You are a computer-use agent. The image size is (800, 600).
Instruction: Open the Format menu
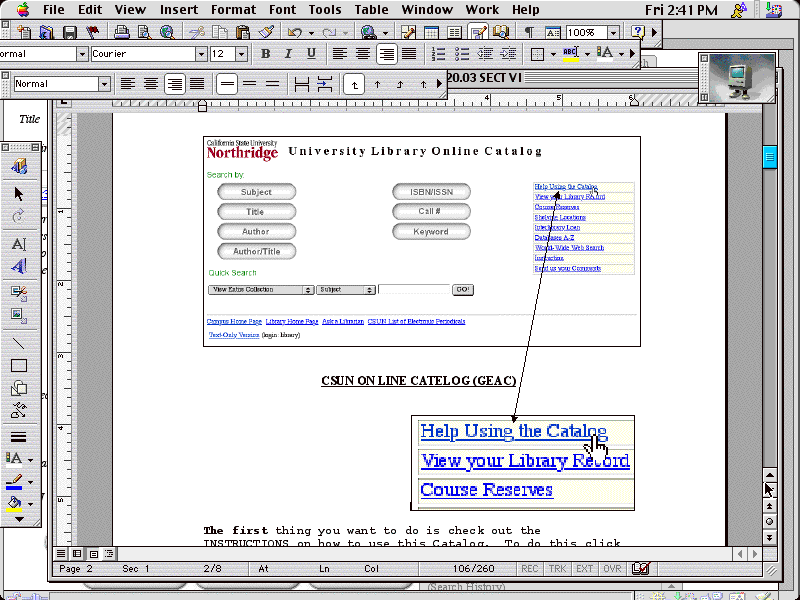click(234, 10)
